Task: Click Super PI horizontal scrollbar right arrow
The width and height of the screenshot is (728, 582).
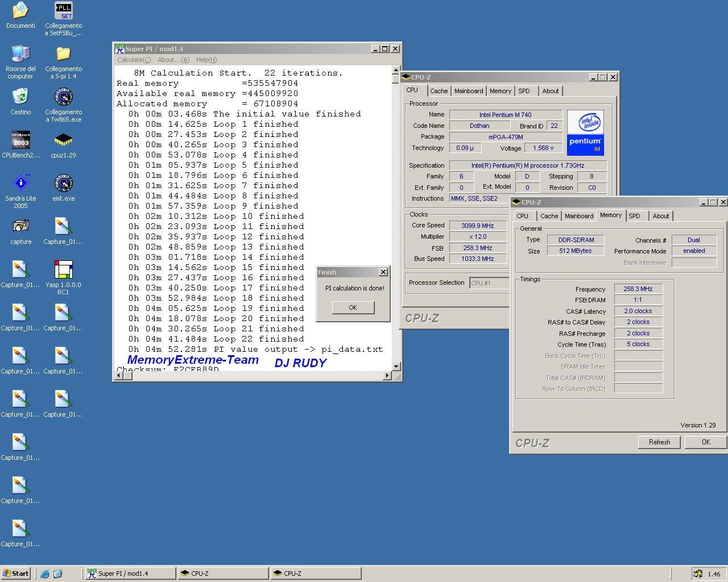Action: [x=387, y=375]
